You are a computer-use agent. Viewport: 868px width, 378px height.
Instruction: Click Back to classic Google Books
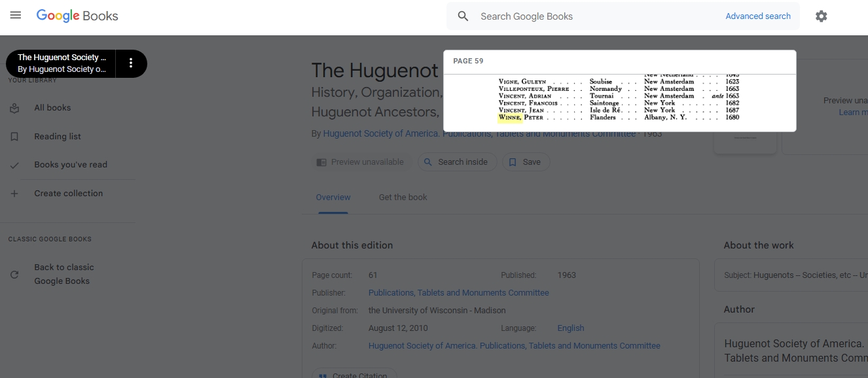click(x=63, y=274)
